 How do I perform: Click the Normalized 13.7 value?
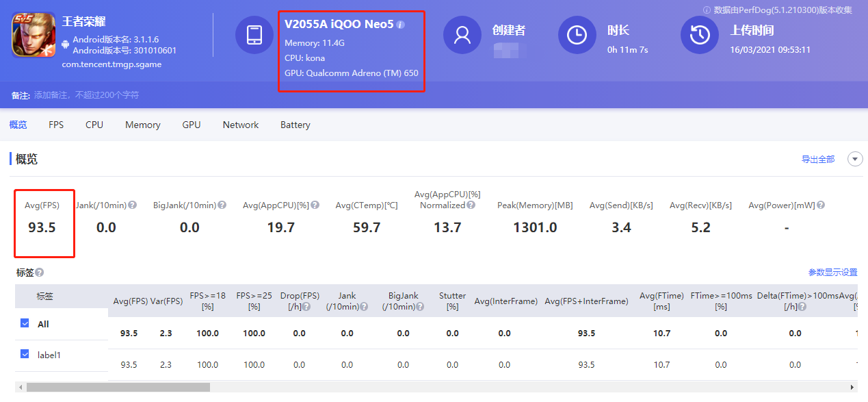(447, 227)
